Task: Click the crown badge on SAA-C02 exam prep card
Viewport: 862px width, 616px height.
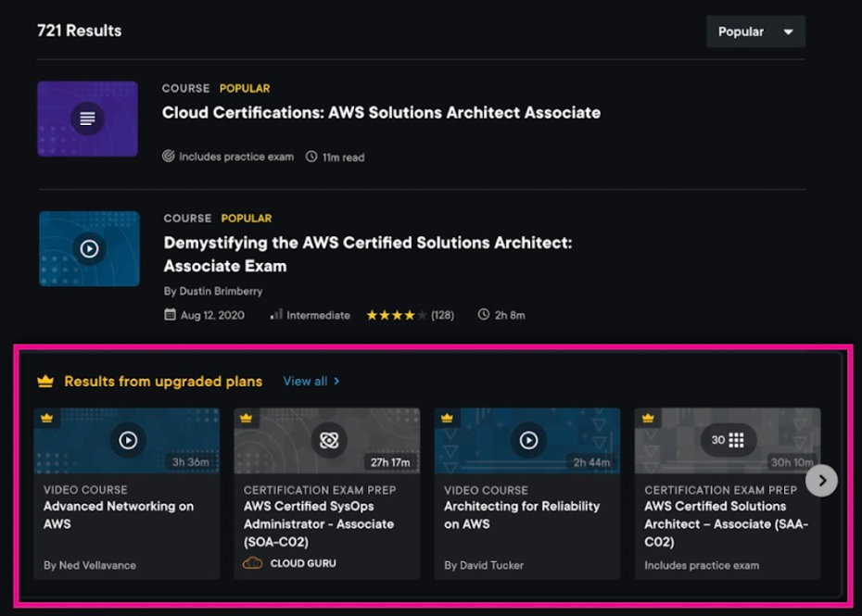Action: coord(648,418)
